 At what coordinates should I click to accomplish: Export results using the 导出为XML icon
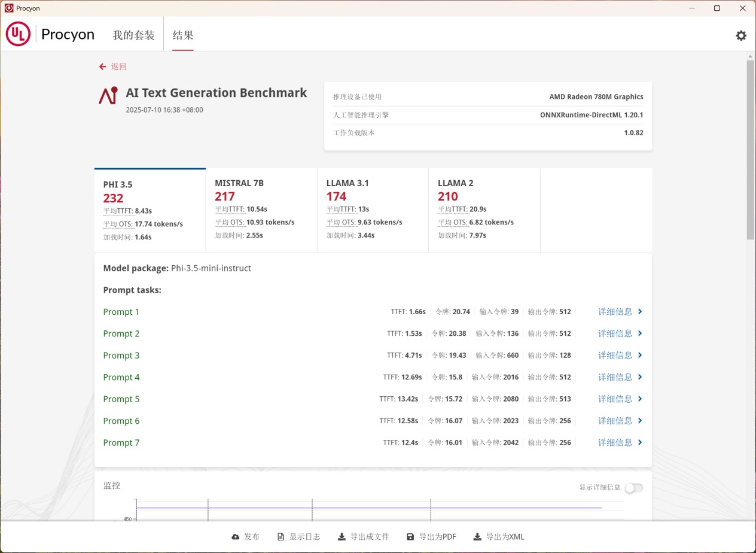[477, 536]
